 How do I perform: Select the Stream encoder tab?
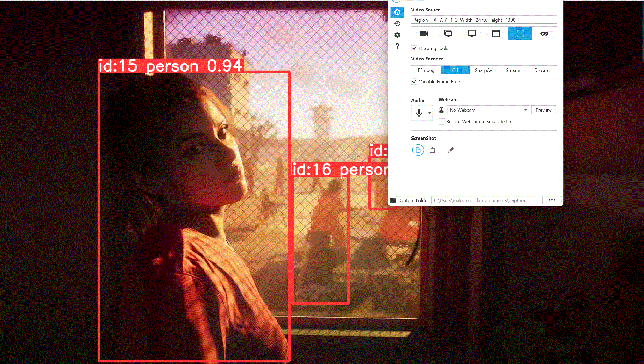click(x=513, y=70)
